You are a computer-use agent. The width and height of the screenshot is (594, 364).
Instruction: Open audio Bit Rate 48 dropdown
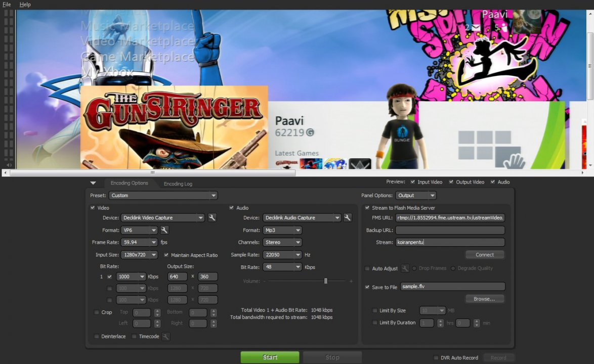tap(283, 267)
